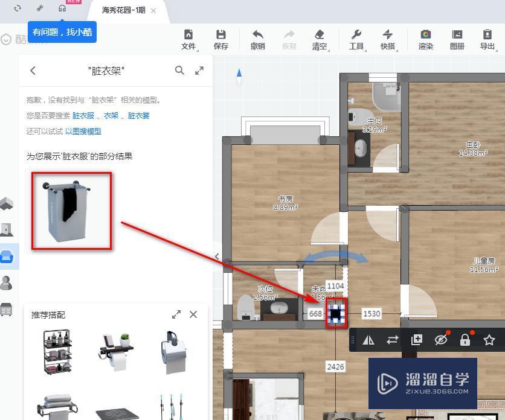
Task: Select the 海秀花园-1期 tab
Action: [124, 10]
